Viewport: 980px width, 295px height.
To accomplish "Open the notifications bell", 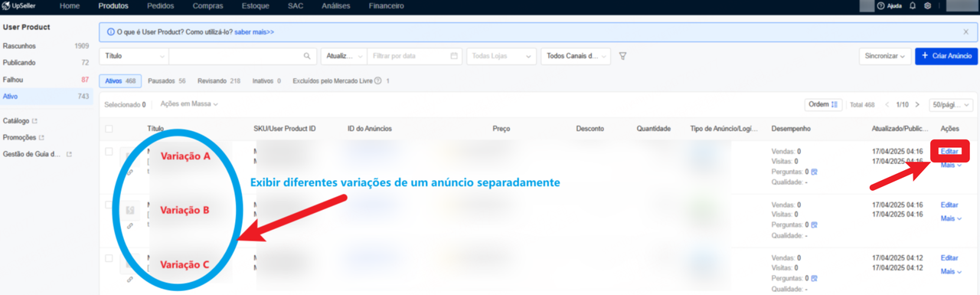I will point(912,5).
